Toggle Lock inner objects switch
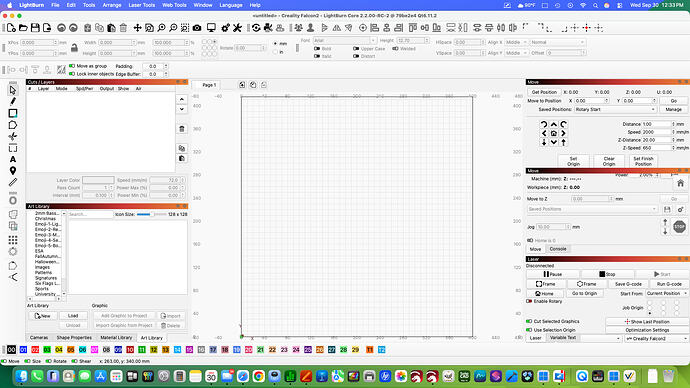Viewport: 690px width, 388px height. (x=72, y=74)
